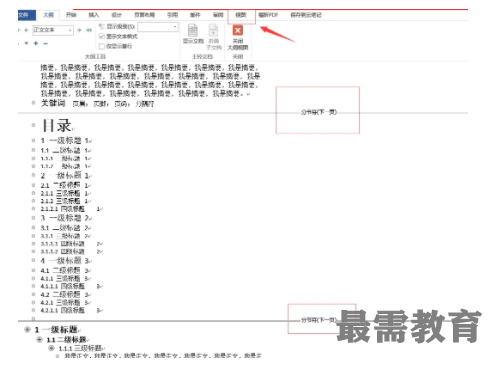Click the 关键词 keywords line
Screen dimensions: 488x366
(x=97, y=103)
